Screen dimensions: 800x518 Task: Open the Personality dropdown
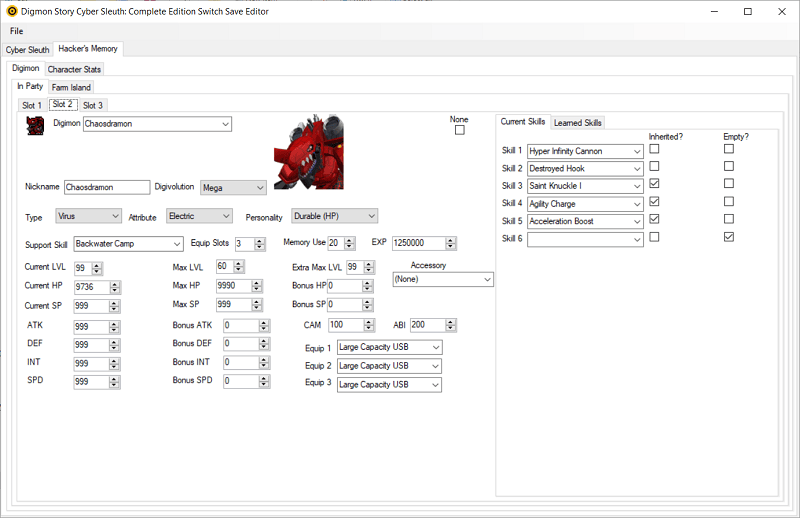point(335,216)
